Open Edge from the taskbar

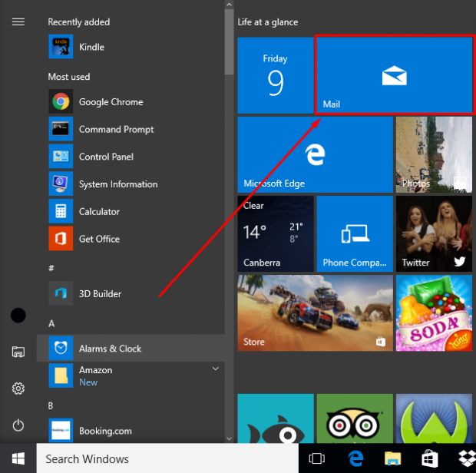pos(355,458)
